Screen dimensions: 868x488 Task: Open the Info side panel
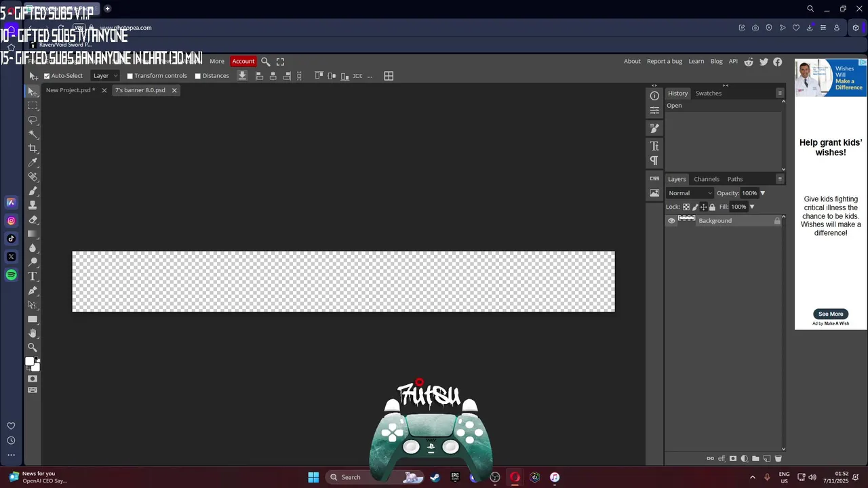[x=654, y=96]
